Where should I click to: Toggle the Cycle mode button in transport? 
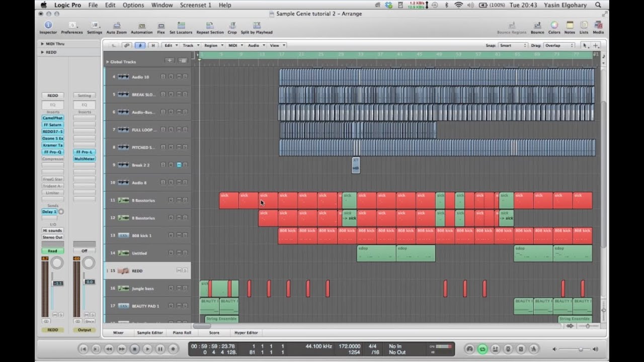[482, 349]
